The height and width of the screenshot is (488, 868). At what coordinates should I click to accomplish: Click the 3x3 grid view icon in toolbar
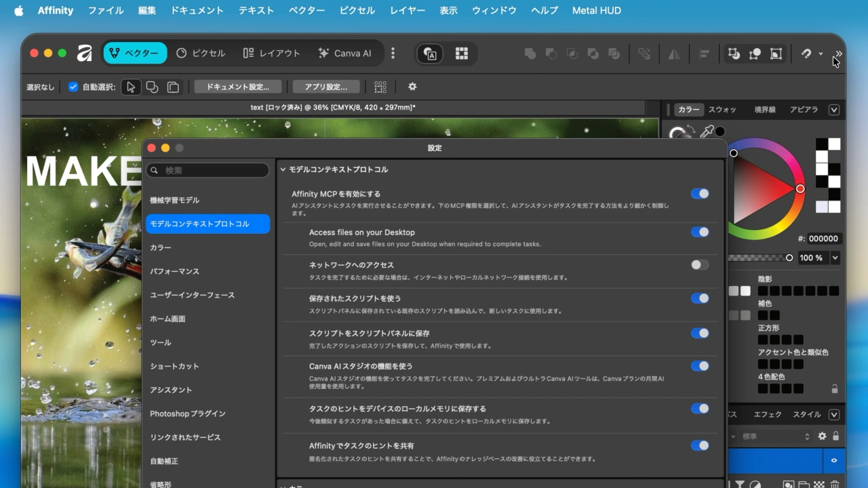pos(462,54)
